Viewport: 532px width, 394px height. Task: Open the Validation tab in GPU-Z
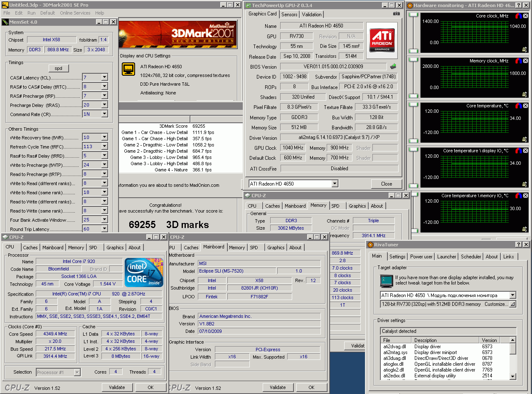pyautogui.click(x=312, y=14)
